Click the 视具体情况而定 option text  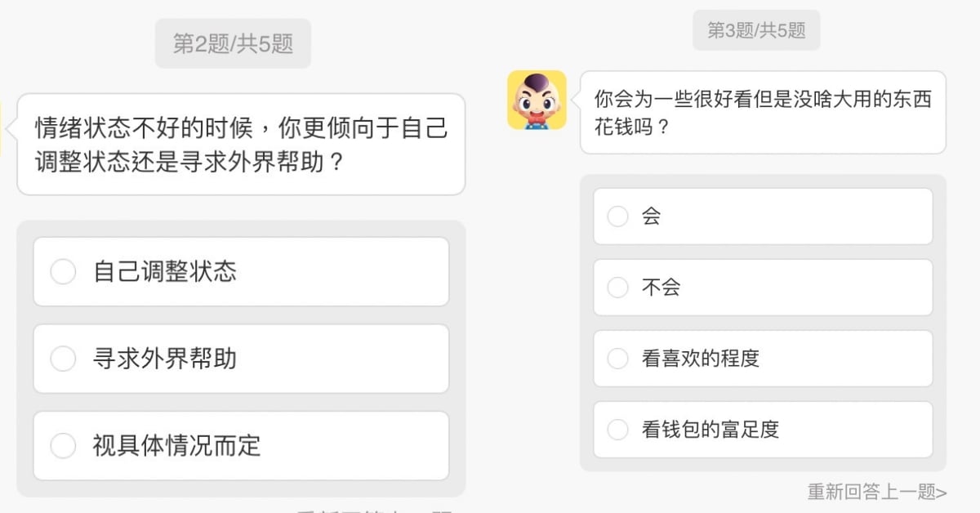pyautogui.click(x=176, y=446)
